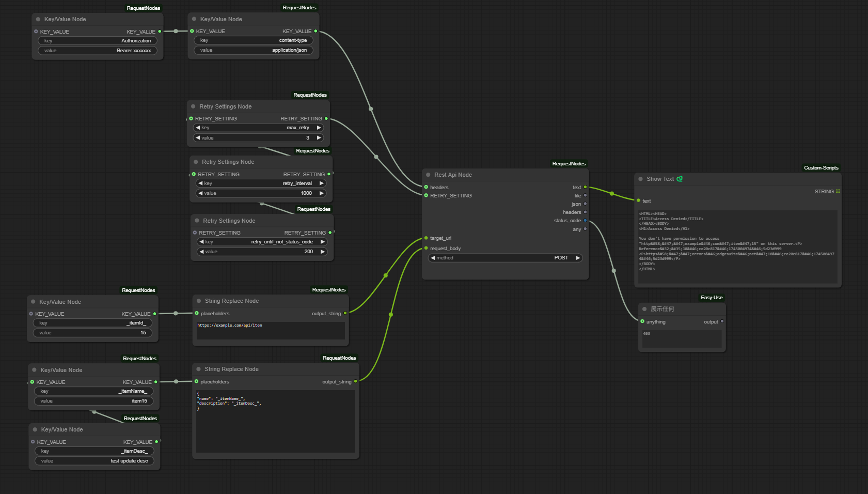Click the key field showing content-type
The image size is (868, 494).
254,40
